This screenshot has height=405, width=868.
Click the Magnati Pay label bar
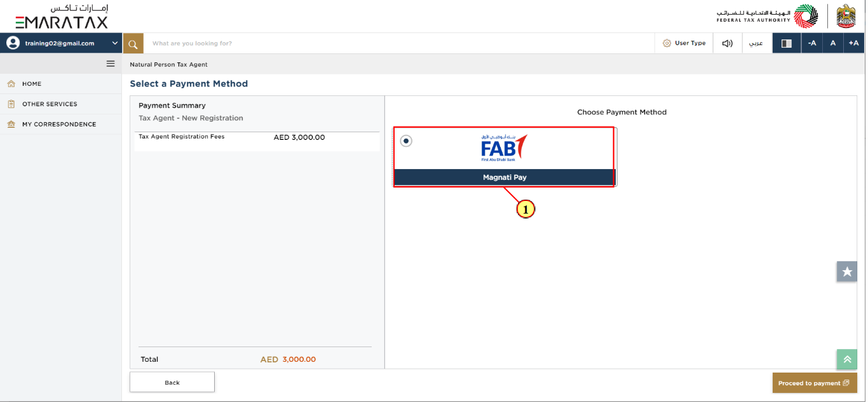click(505, 178)
